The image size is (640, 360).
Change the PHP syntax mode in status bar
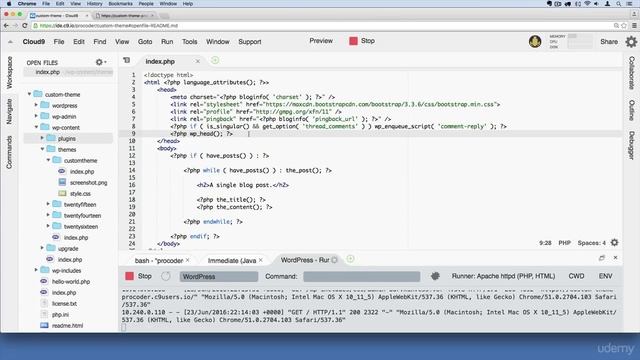point(564,243)
